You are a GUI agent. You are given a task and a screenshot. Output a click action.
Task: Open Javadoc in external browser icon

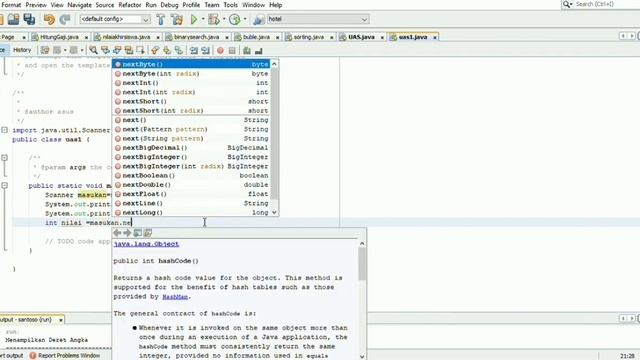click(138, 233)
